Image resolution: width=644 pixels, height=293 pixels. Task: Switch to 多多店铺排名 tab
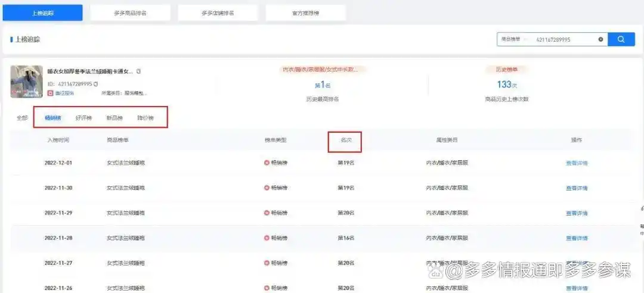[218, 13]
